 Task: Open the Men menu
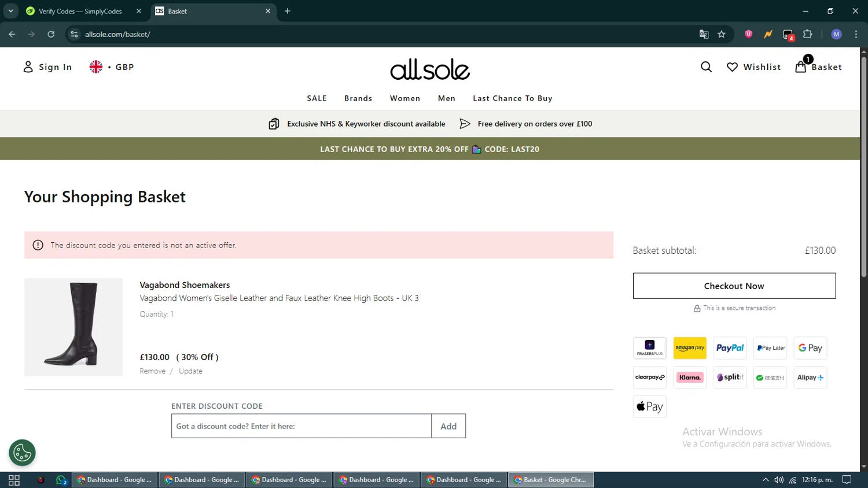(447, 98)
